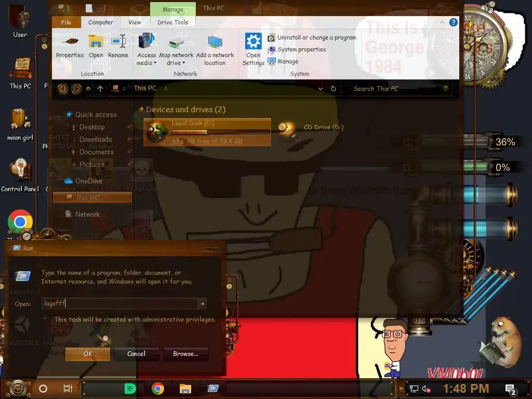Image resolution: width=532 pixels, height=399 pixels.
Task: Open System properties
Action: pos(297,49)
